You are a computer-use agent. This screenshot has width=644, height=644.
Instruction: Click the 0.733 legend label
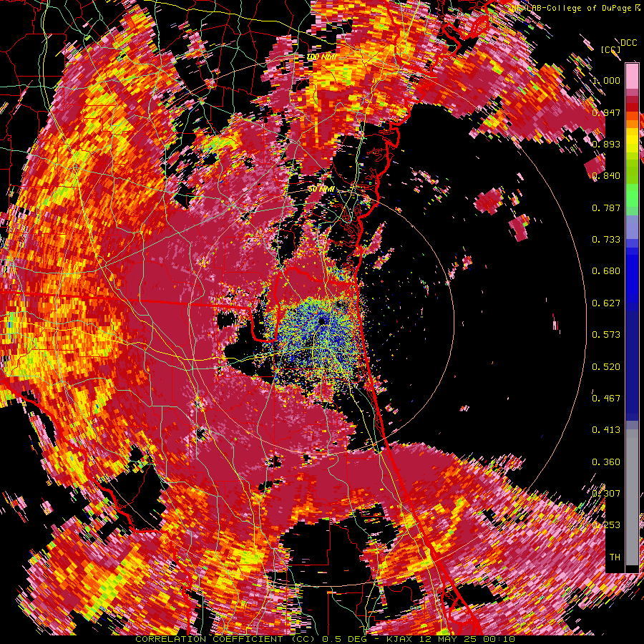pos(606,240)
